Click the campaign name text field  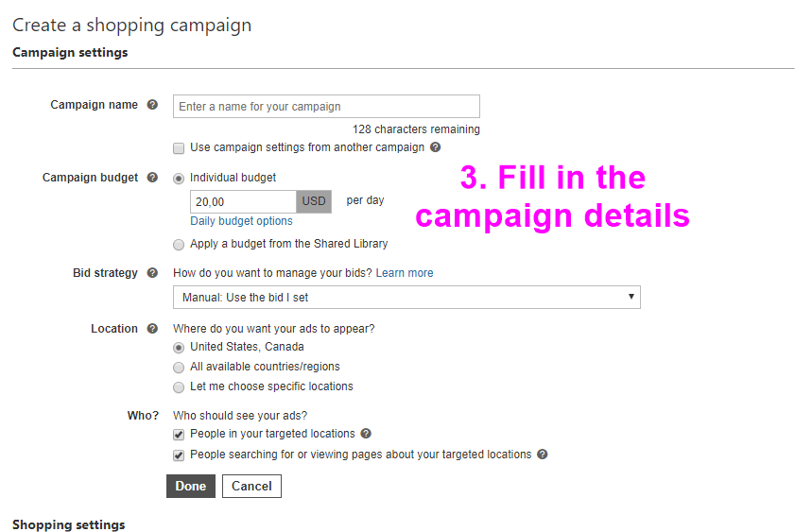point(326,107)
